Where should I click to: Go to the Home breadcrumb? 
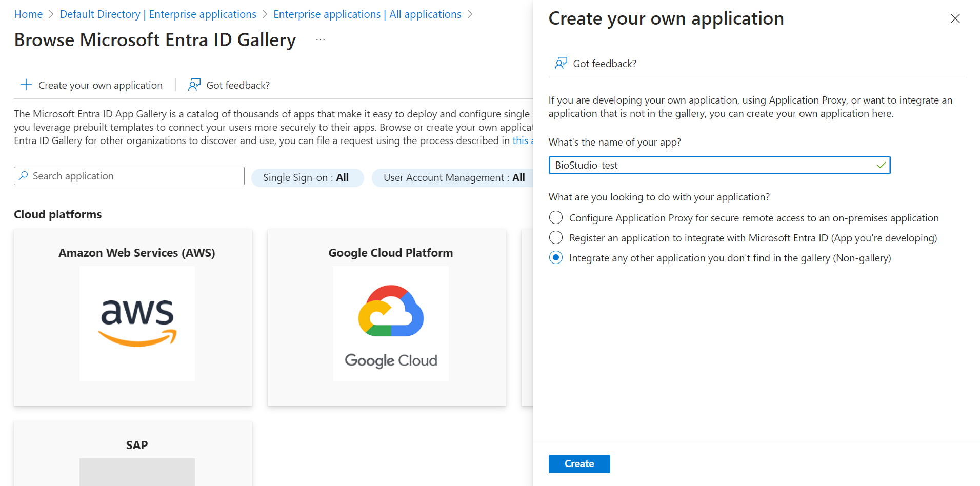point(28,14)
